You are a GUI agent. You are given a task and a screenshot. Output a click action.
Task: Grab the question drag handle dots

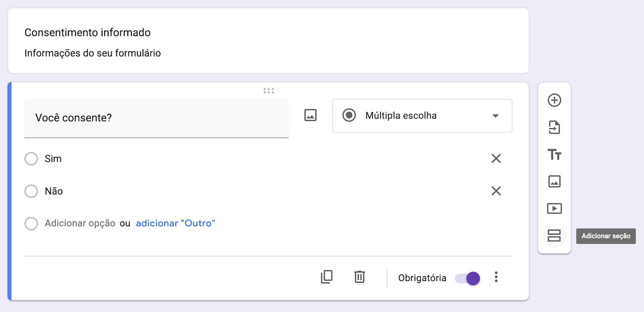tap(269, 91)
